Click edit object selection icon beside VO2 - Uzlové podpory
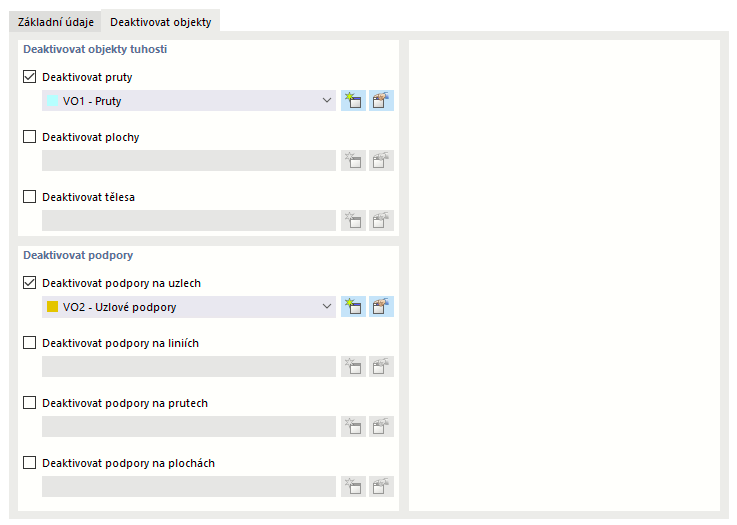The width and height of the screenshot is (737, 525). (381, 307)
